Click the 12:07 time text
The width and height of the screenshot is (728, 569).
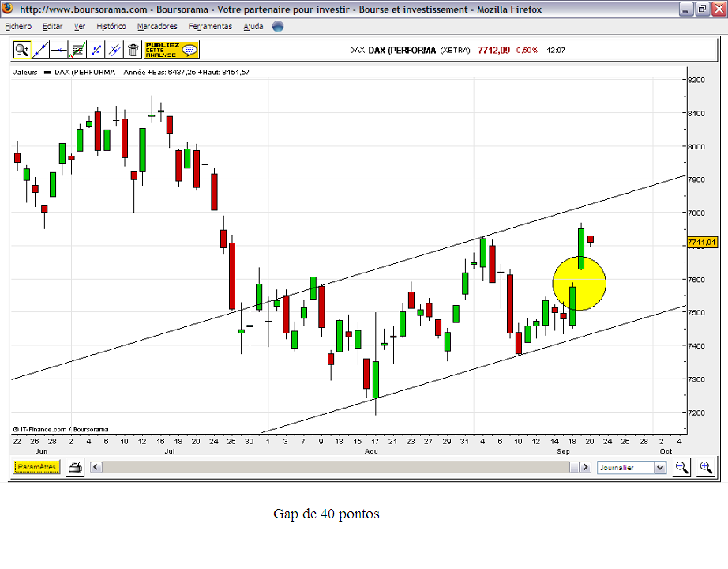click(556, 51)
